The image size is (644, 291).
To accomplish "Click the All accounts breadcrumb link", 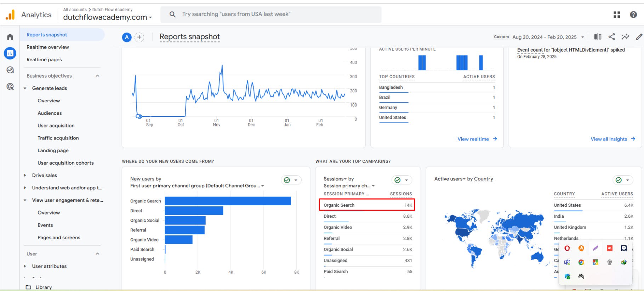I will point(75,10).
